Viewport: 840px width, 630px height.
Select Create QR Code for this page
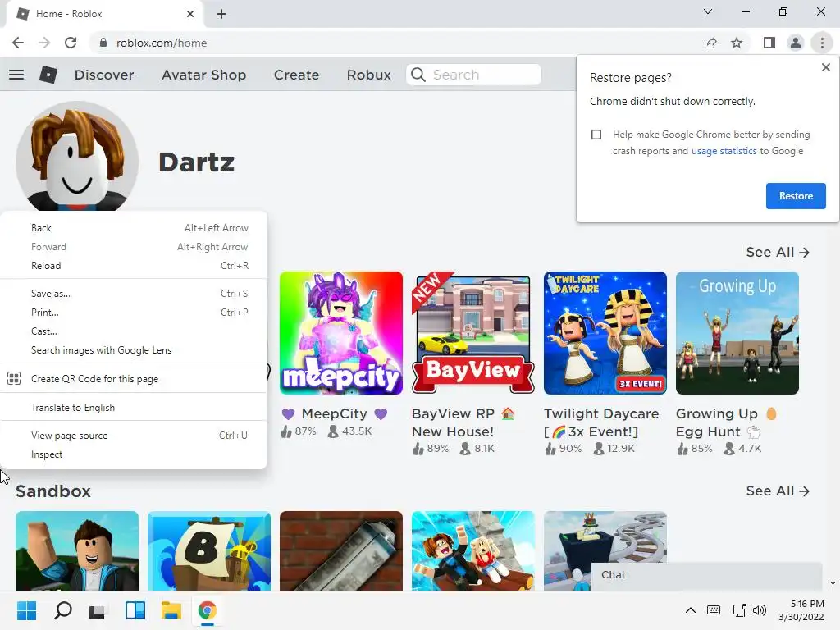point(134,379)
